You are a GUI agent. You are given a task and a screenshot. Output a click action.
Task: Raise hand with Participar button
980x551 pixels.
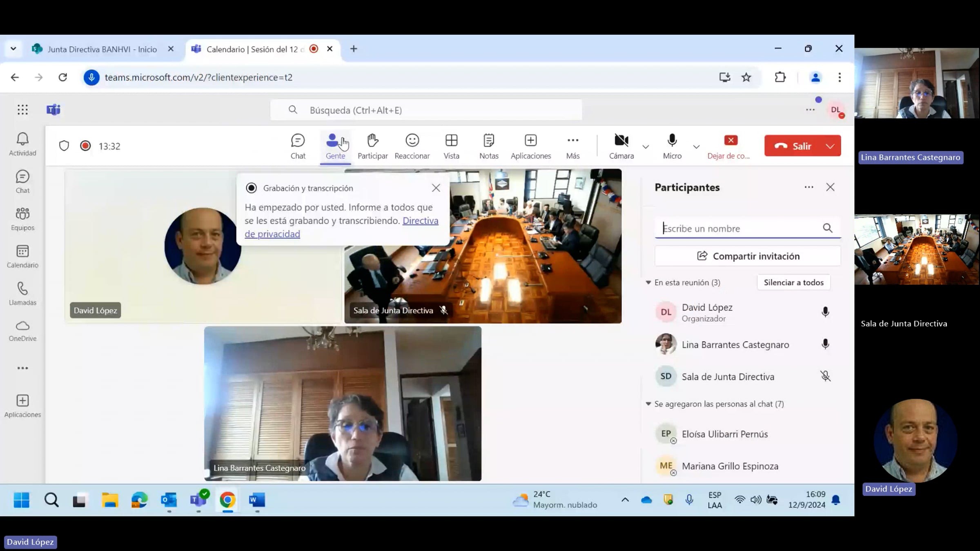coord(372,146)
